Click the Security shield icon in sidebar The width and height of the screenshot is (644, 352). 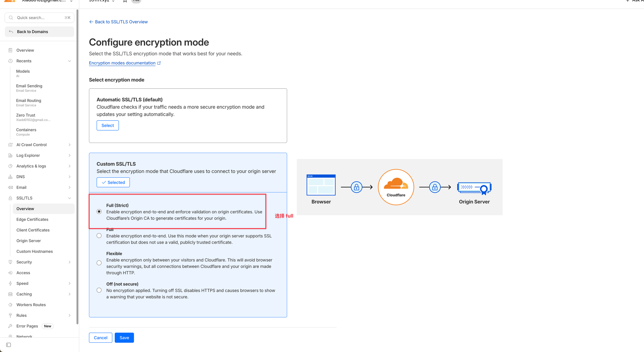[10, 262]
